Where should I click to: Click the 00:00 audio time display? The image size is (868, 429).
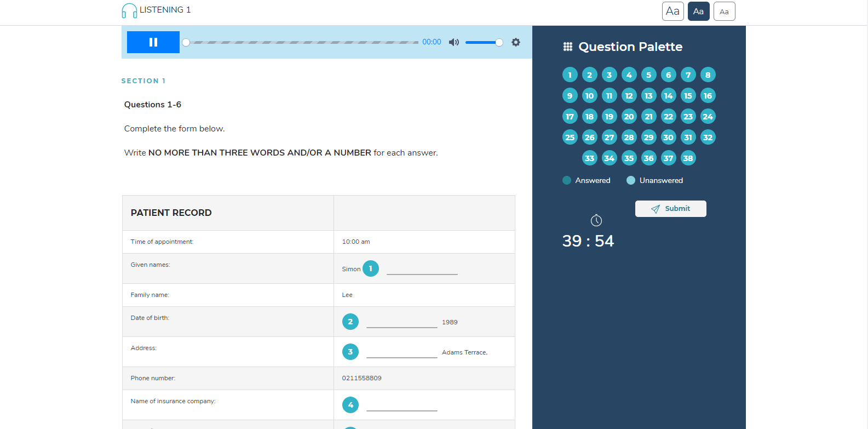click(x=432, y=42)
